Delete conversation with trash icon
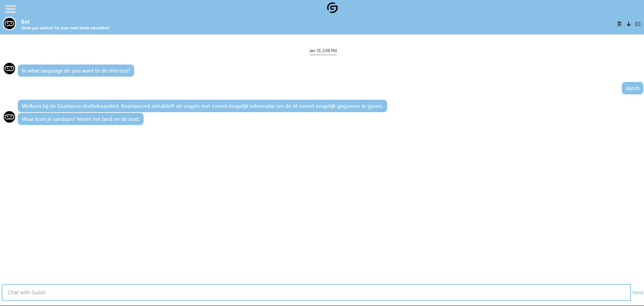 pyautogui.click(x=619, y=24)
